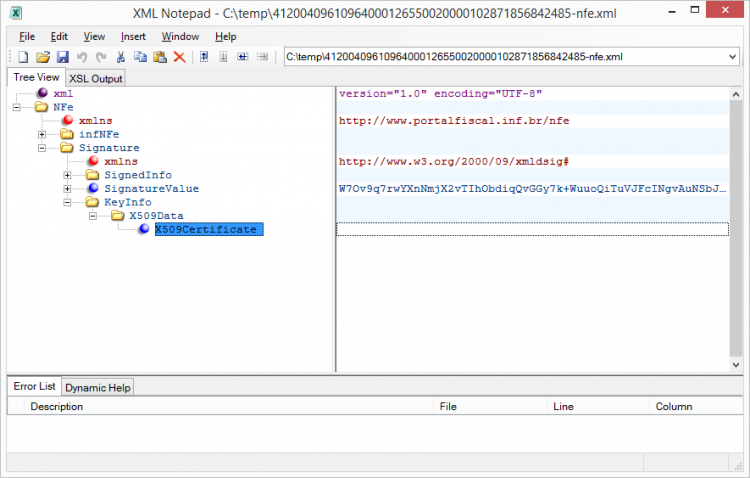Click the Nudge node left icon
The image size is (750, 478).
pos(243,57)
